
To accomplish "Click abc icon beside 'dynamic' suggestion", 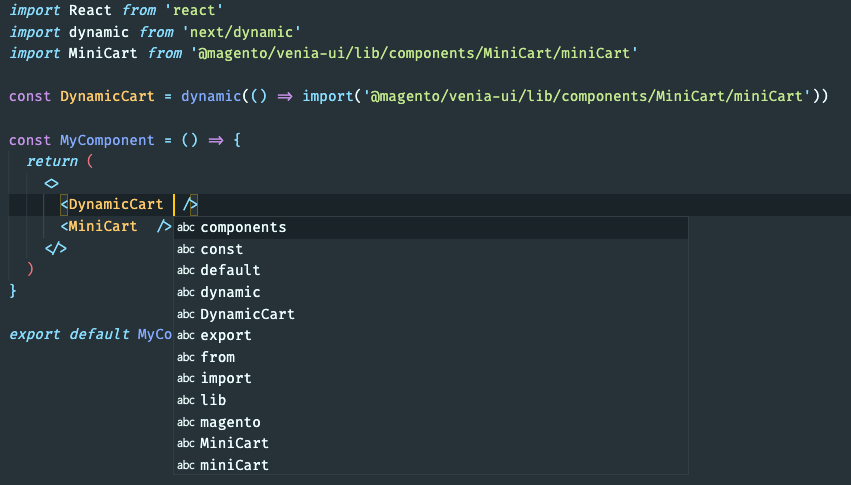I will pyautogui.click(x=186, y=292).
